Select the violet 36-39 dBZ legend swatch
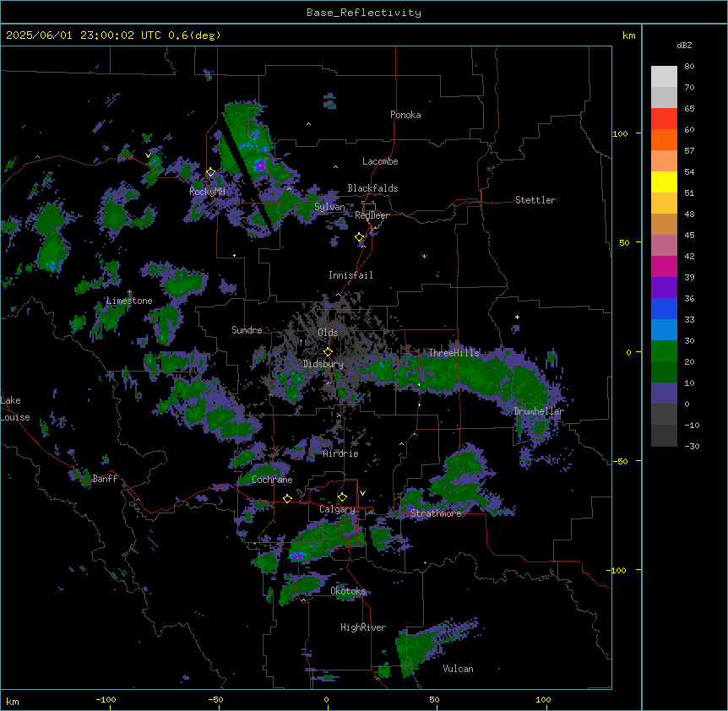 coord(664,288)
